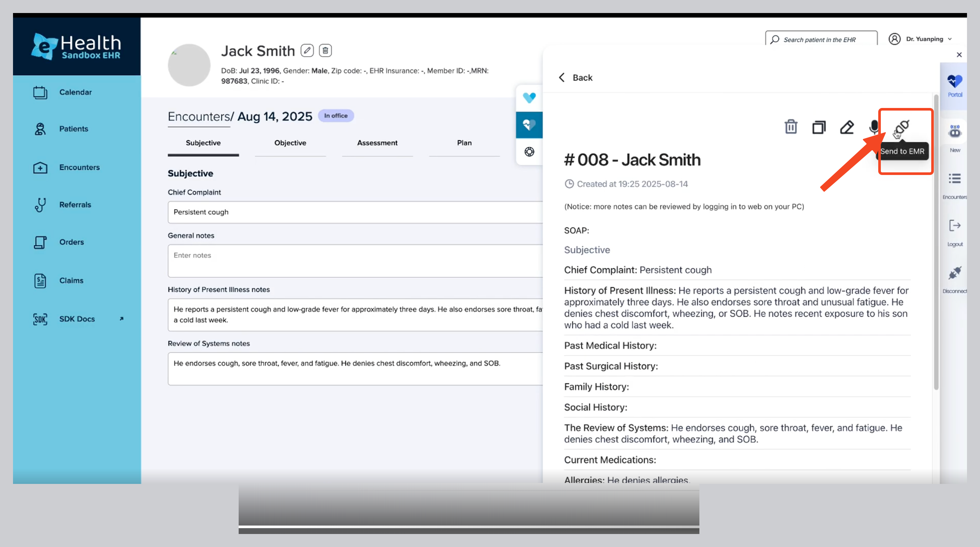Switch to the Assessment tab

pos(377,143)
